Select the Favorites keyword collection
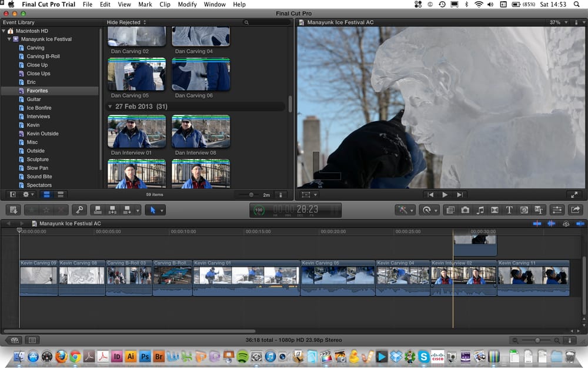588x368 pixels. pyautogui.click(x=50, y=91)
